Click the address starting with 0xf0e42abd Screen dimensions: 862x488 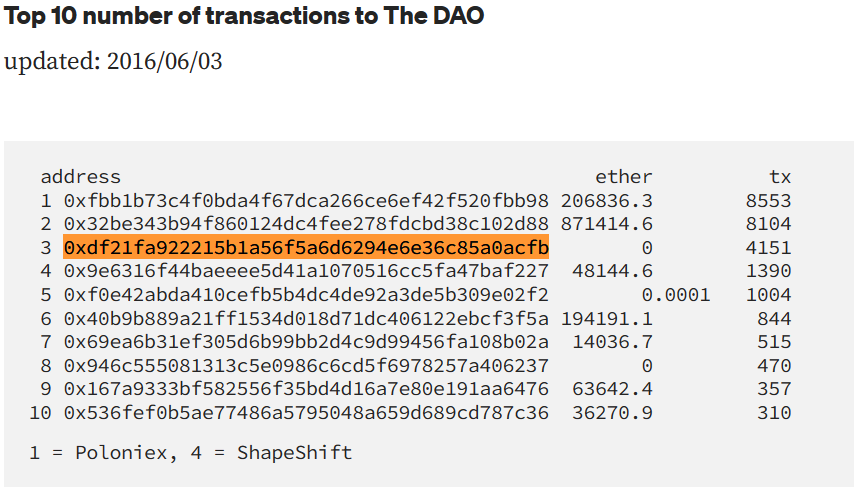click(306, 295)
